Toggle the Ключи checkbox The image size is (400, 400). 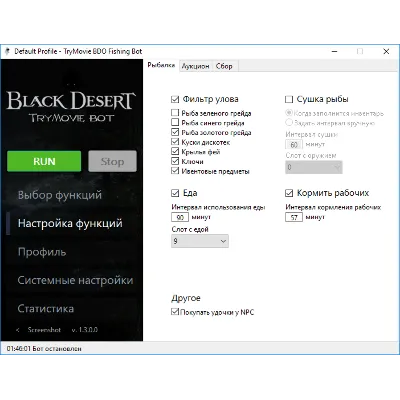[x=175, y=161]
